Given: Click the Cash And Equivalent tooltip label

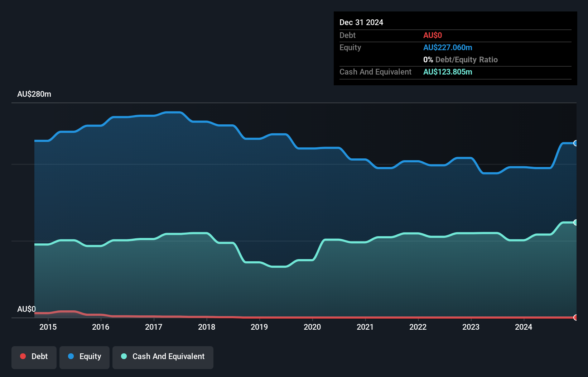Looking at the screenshot, I should coord(375,72).
